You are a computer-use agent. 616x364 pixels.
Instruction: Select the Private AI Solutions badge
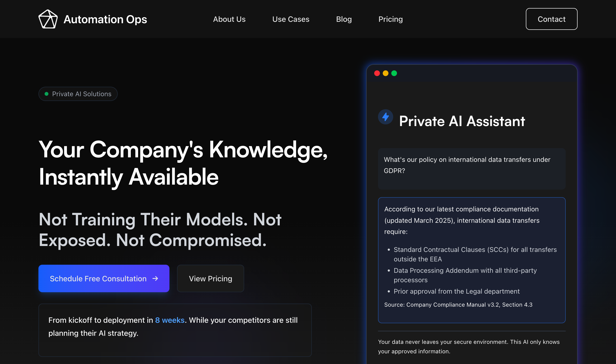click(x=78, y=94)
